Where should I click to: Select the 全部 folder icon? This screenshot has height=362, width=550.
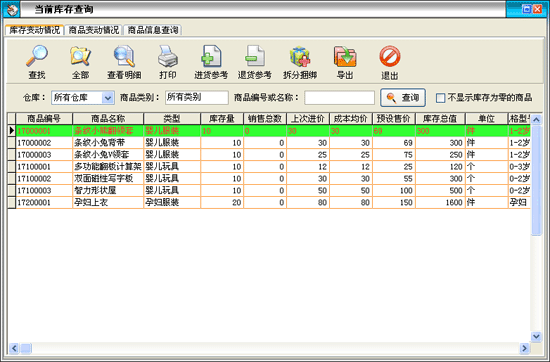[x=80, y=56]
